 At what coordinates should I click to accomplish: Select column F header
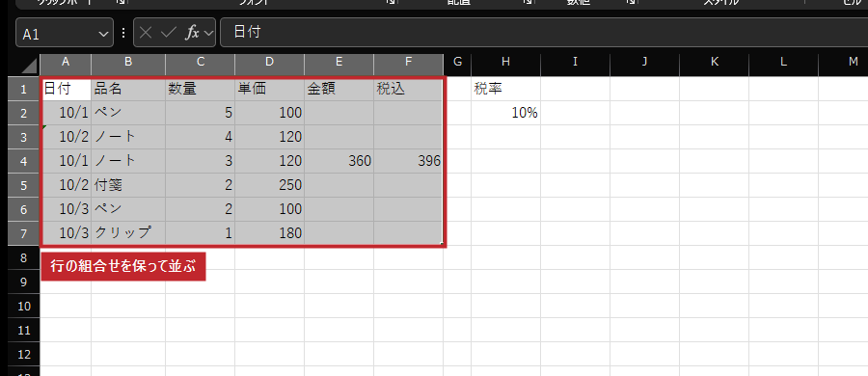point(409,63)
